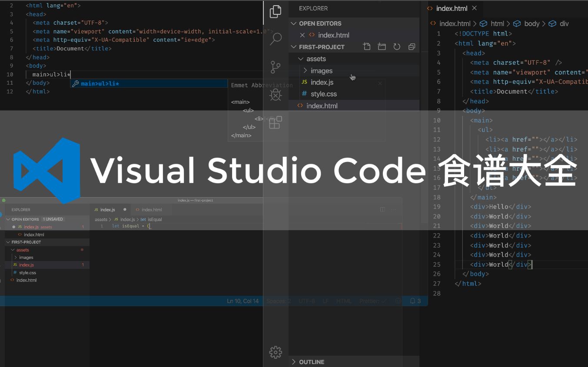Click the 1 UNSAVED badge
This screenshot has height=367, width=588.
(x=53, y=219)
